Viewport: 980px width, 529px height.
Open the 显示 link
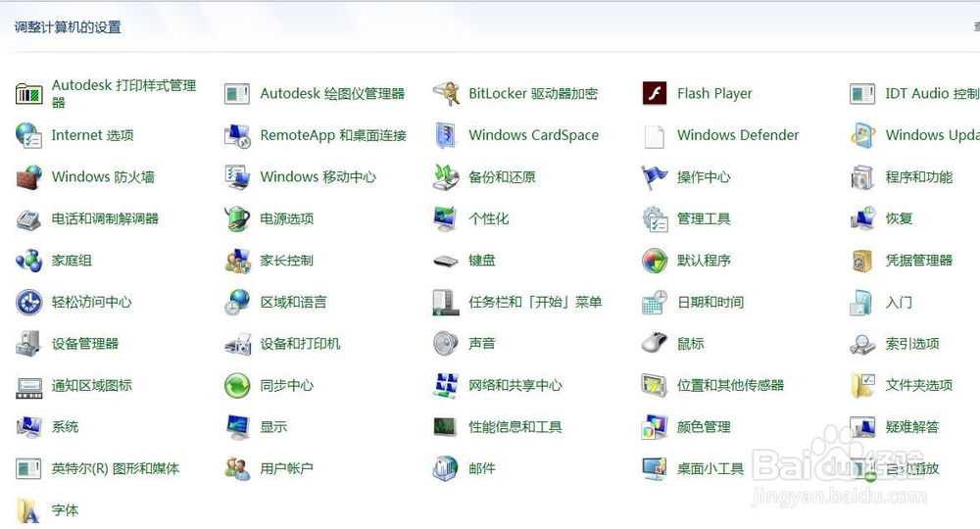tap(273, 427)
